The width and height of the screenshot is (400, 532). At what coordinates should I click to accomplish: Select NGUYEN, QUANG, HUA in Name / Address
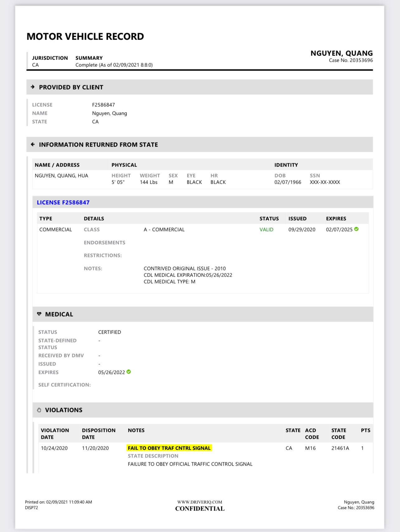pos(61,176)
